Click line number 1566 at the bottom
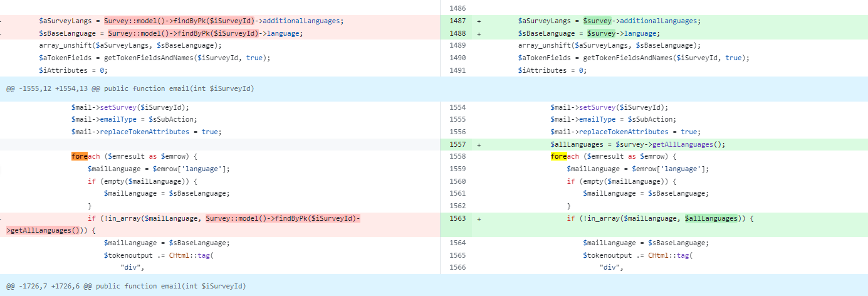This screenshot has width=868, height=296. (458, 268)
